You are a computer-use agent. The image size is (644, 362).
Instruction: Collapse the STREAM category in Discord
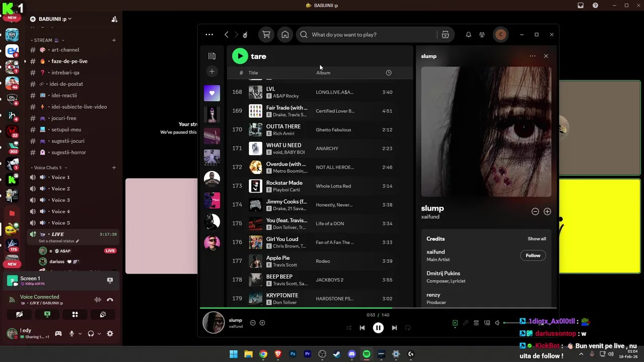click(x=49, y=40)
